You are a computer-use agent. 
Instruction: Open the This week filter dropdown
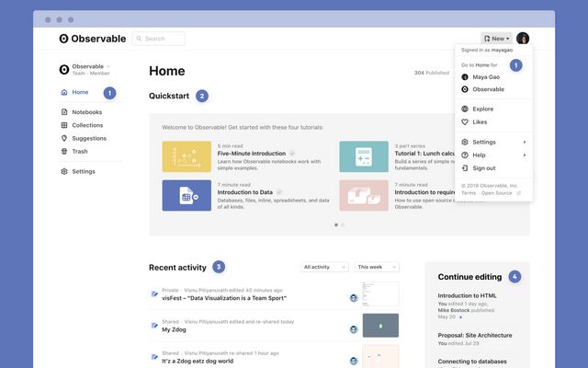(x=377, y=267)
